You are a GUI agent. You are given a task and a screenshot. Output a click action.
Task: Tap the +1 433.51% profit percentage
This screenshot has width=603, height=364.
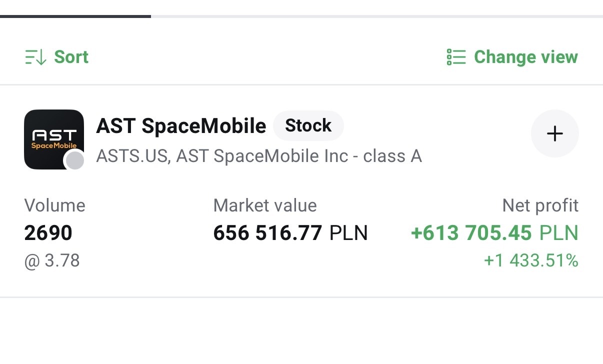click(530, 260)
